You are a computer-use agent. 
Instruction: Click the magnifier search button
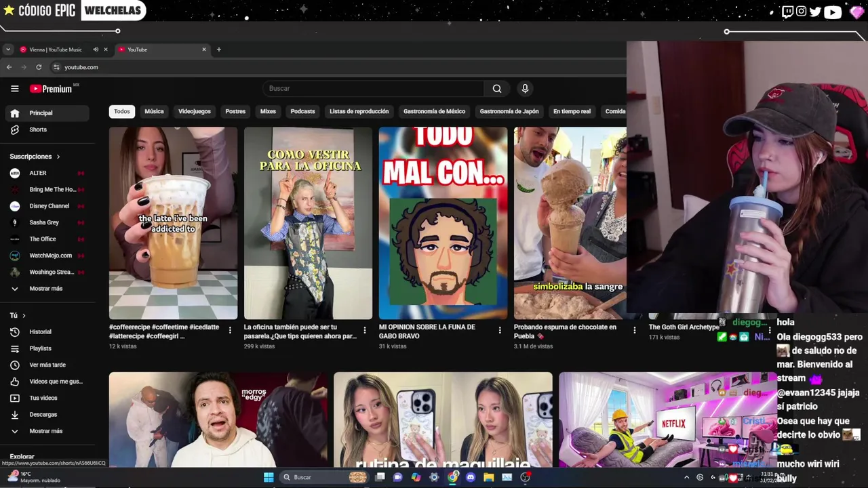pos(497,89)
